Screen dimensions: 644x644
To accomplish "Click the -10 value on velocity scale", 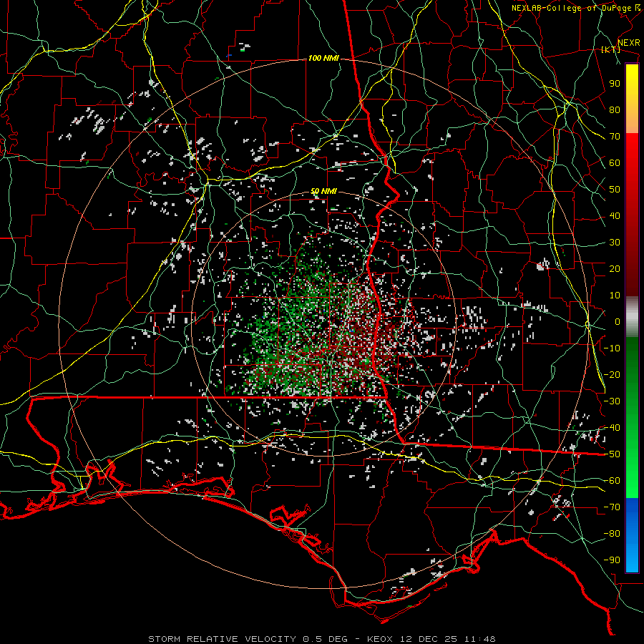I will pyautogui.click(x=612, y=348).
